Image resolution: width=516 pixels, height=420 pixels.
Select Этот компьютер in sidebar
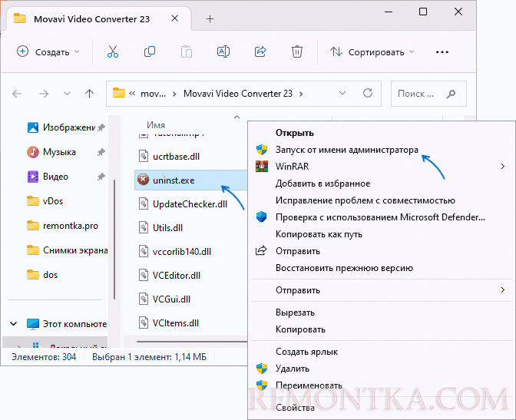pos(67,324)
